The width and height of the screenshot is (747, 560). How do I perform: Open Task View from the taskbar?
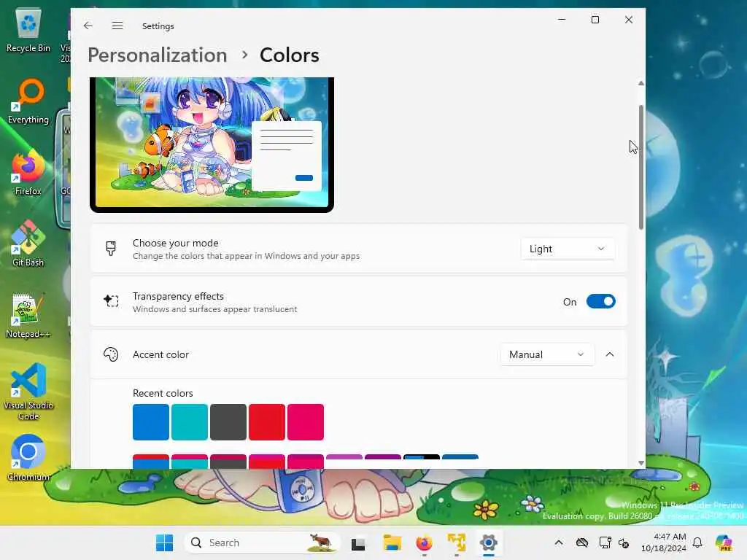pos(358,543)
